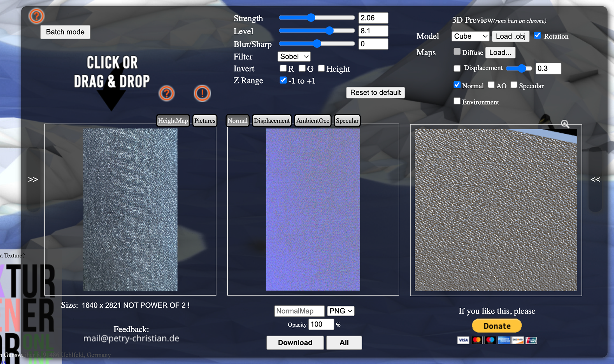Click the help icon above Batch mode
614x364 pixels.
click(x=36, y=16)
